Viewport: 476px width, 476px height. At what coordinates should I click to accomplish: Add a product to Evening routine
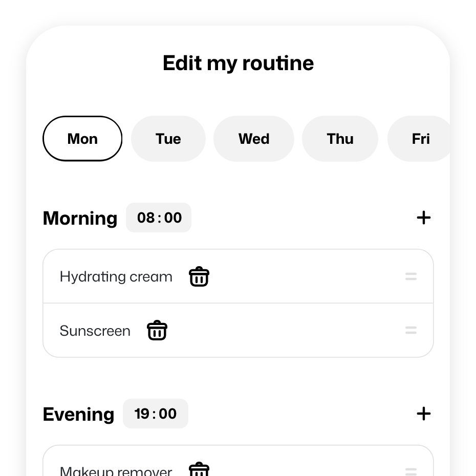424,414
